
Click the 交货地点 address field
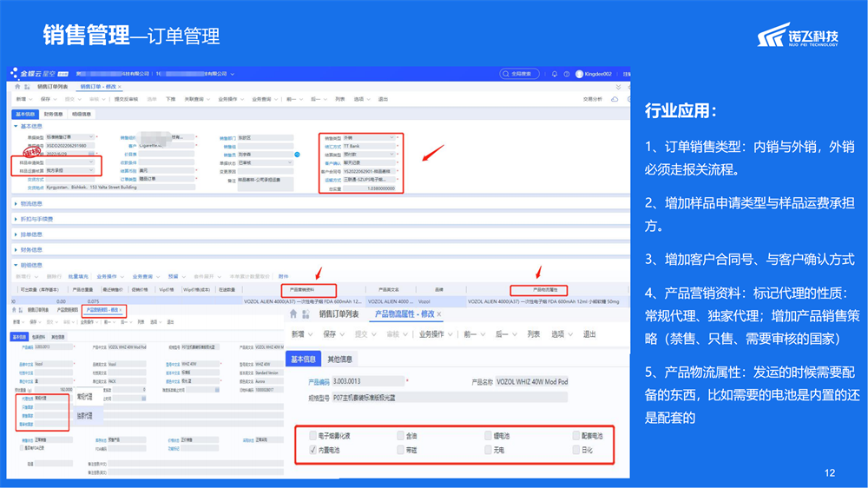[x=120, y=188]
